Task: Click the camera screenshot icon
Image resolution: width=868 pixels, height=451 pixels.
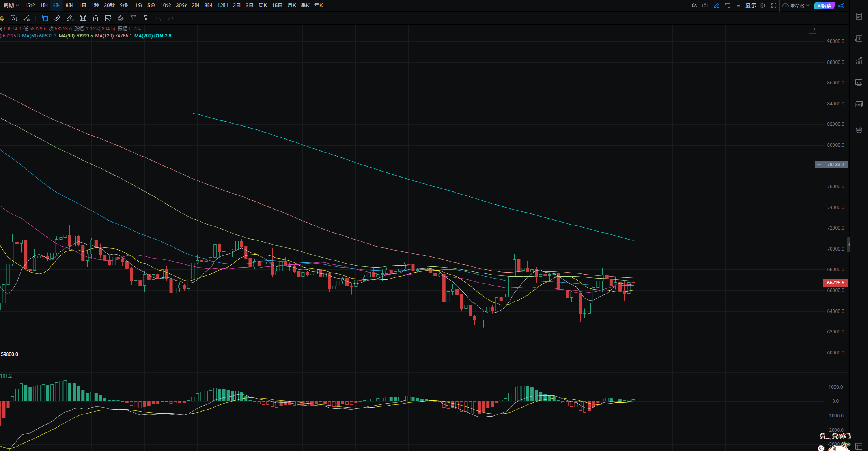Action: [705, 6]
